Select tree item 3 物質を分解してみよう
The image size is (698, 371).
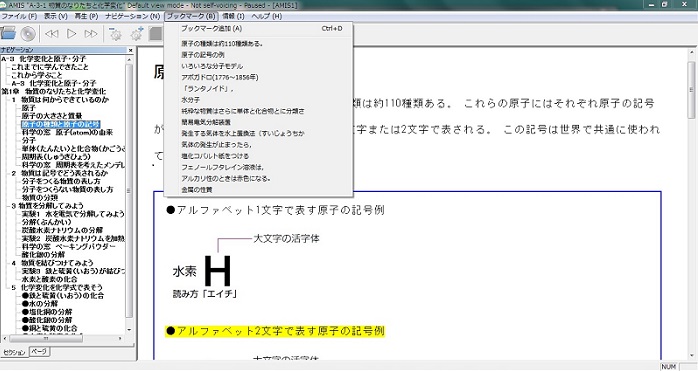[48, 206]
